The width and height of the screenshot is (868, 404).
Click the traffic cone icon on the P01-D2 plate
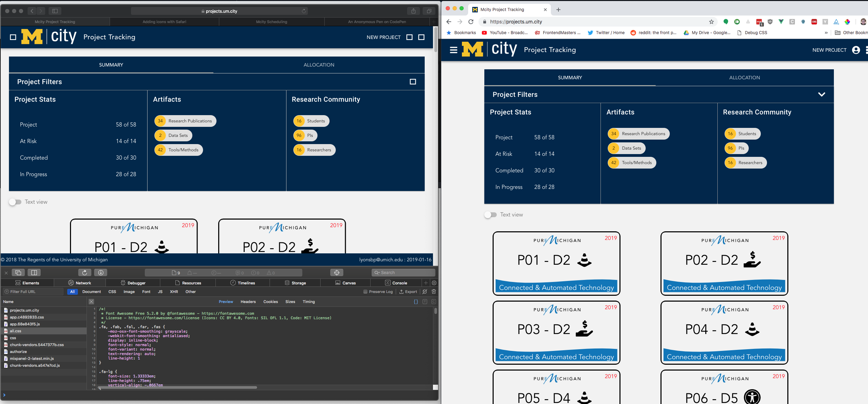(584, 260)
